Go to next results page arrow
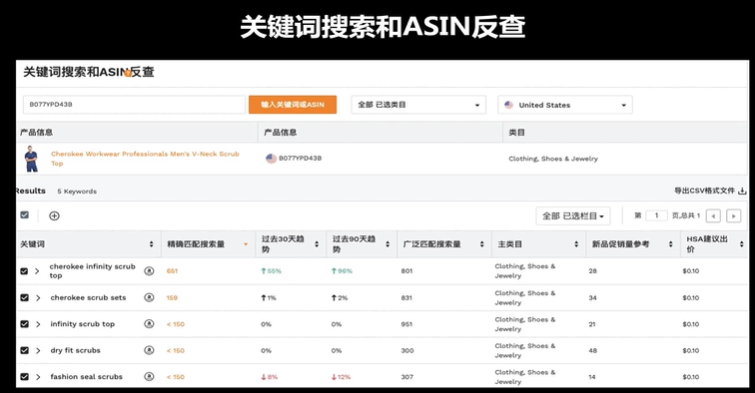This screenshot has width=755, height=393. (733, 216)
